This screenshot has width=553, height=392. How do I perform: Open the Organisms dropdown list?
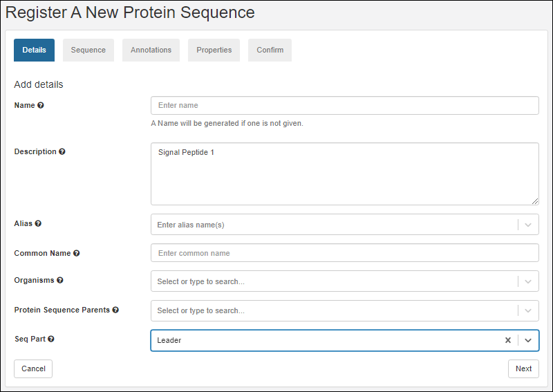pyautogui.click(x=528, y=281)
